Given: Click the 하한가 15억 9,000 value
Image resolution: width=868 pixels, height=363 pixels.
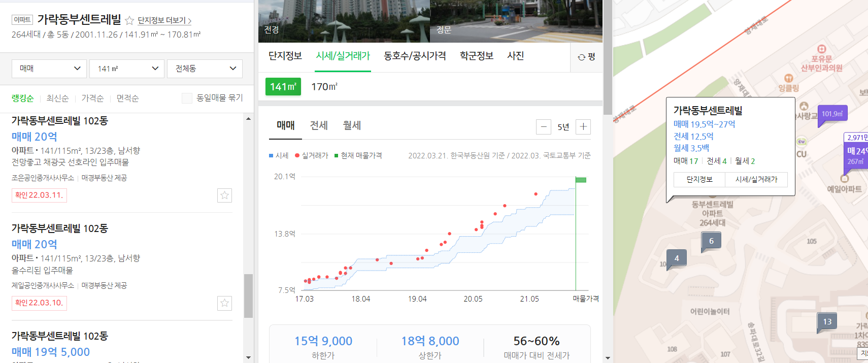Looking at the screenshot, I should [x=323, y=341].
